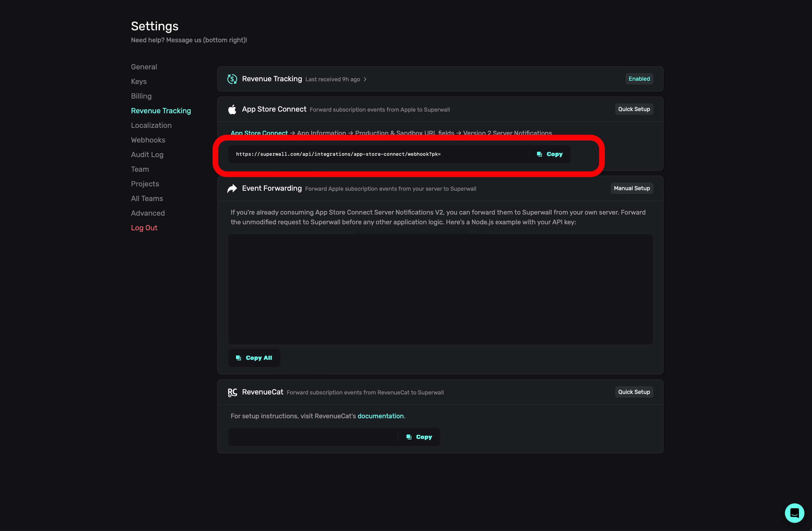Image resolution: width=812 pixels, height=531 pixels.
Task: Click the App Store Connect Quick Setup button
Action: point(634,109)
